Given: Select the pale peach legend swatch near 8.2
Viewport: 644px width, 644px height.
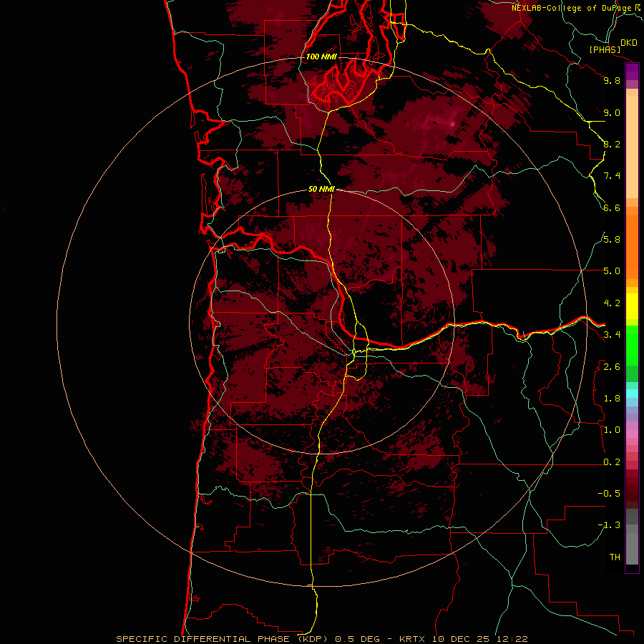Looking at the screenshot, I should (x=632, y=147).
